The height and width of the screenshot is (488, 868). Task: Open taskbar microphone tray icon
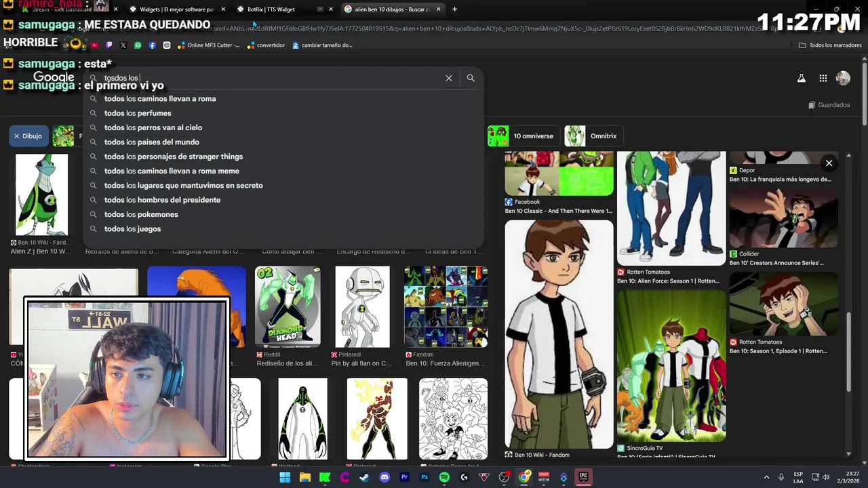pyautogui.click(x=781, y=477)
